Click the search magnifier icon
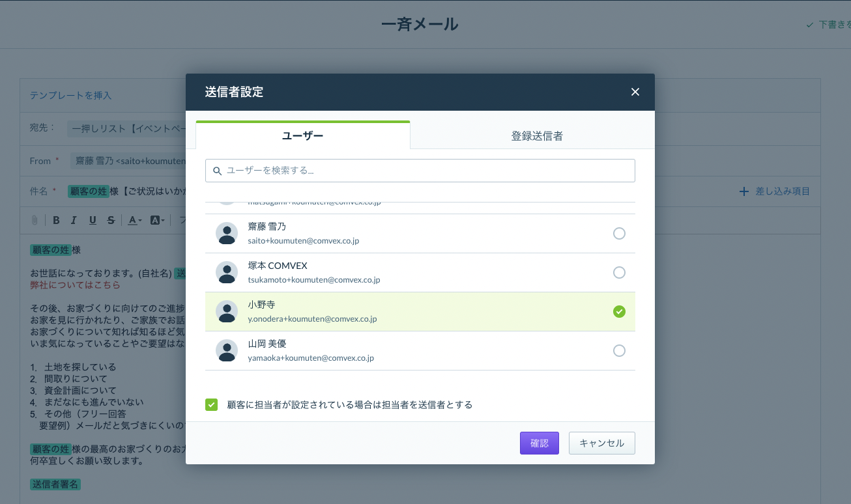Viewport: 851px width, 504px height. 217,171
